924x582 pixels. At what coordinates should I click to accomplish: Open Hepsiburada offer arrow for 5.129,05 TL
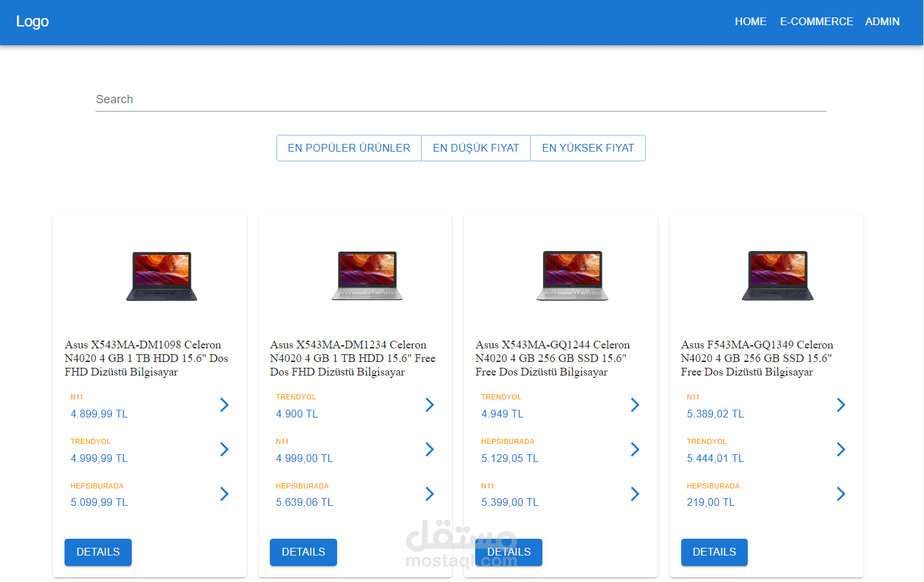pos(635,450)
